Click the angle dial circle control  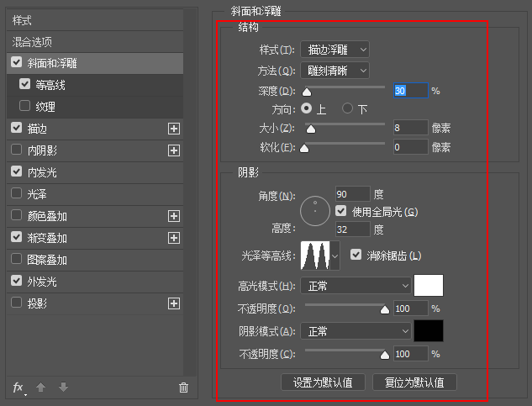pyautogui.click(x=315, y=211)
